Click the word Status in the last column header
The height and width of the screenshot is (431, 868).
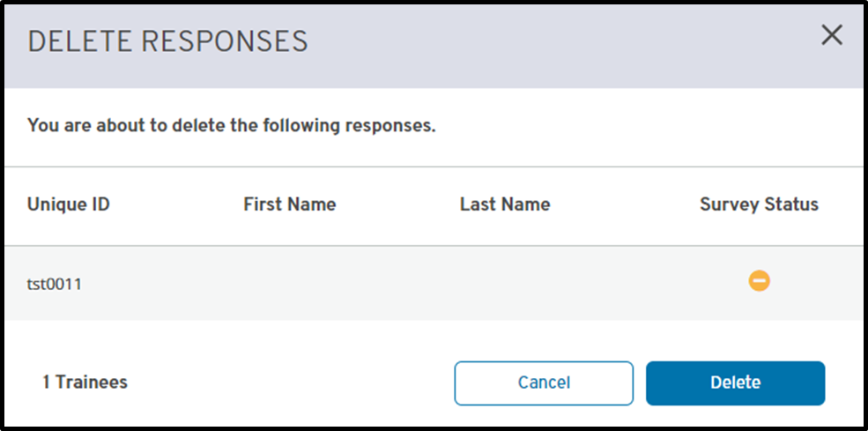click(790, 204)
